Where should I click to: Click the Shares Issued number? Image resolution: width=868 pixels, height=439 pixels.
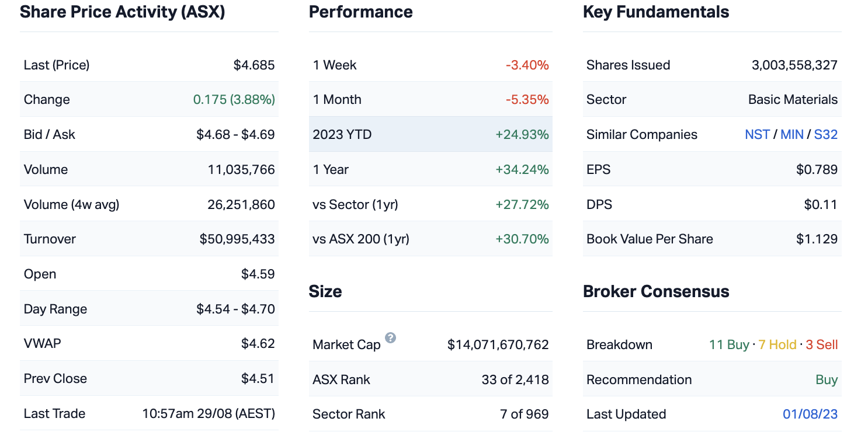(794, 65)
